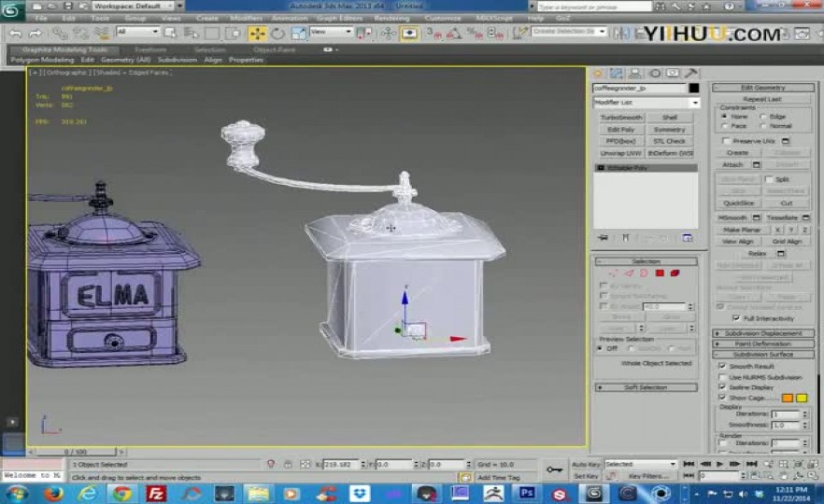Click the Make Planar button
Viewport: 824px width, 504px height.
(x=742, y=230)
